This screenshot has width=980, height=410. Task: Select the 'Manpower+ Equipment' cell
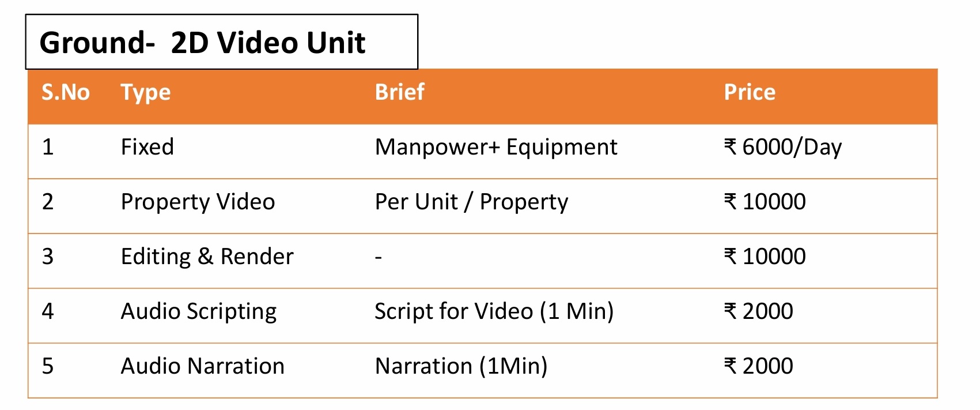(x=495, y=147)
